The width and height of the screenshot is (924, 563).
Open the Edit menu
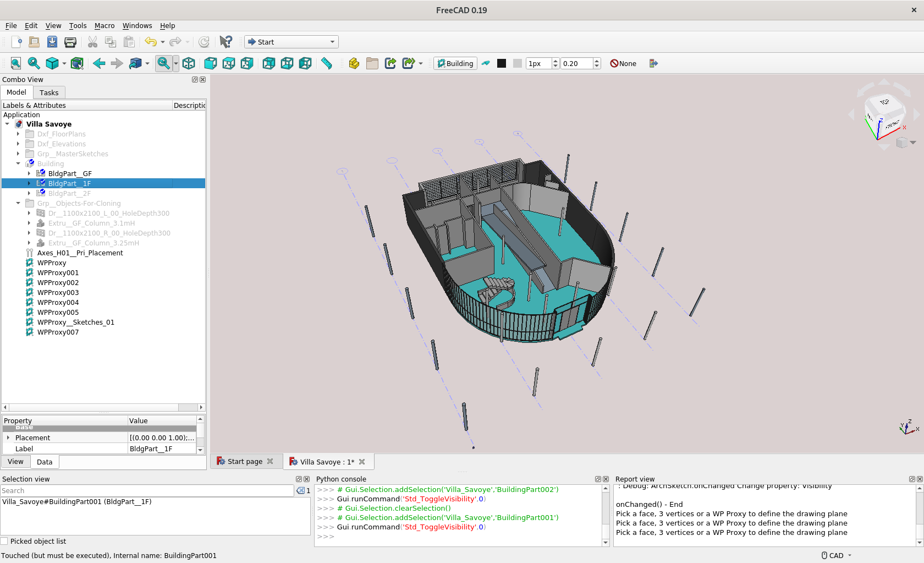click(x=31, y=26)
